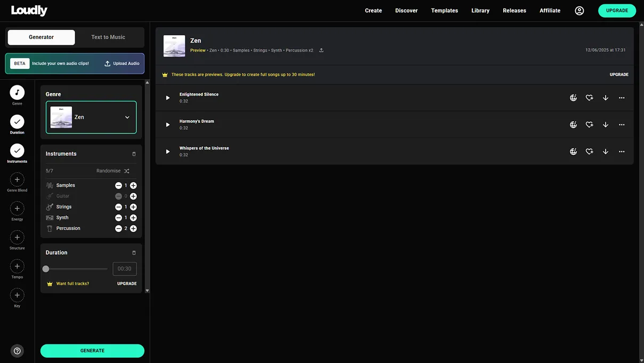Play Whispers of the Universe track
Image resolution: width=644 pixels, height=363 pixels.
(167, 152)
